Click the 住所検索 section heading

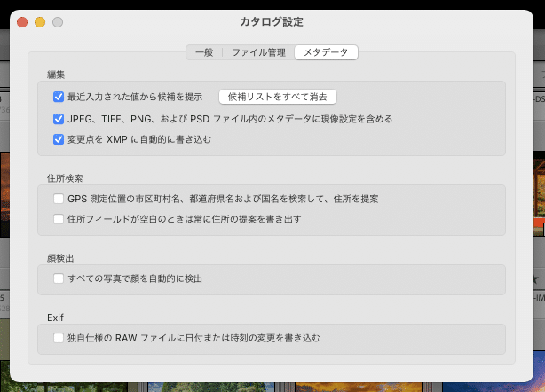tap(65, 178)
